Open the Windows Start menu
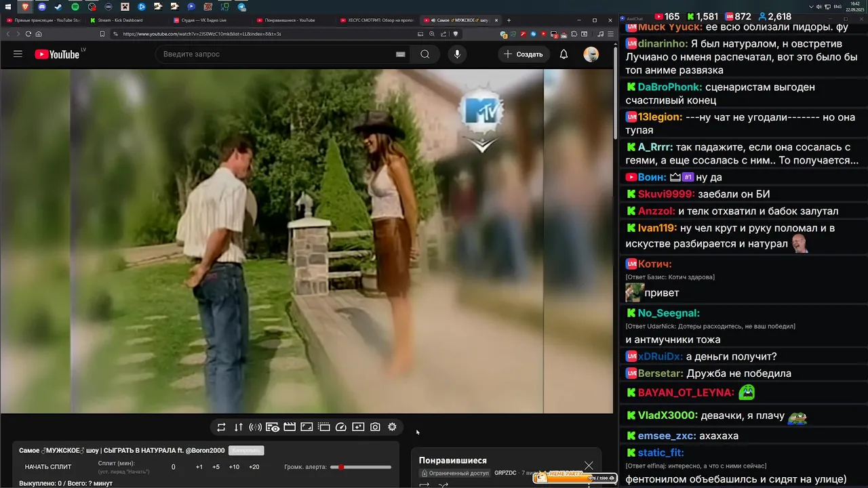 pyautogui.click(x=7, y=7)
